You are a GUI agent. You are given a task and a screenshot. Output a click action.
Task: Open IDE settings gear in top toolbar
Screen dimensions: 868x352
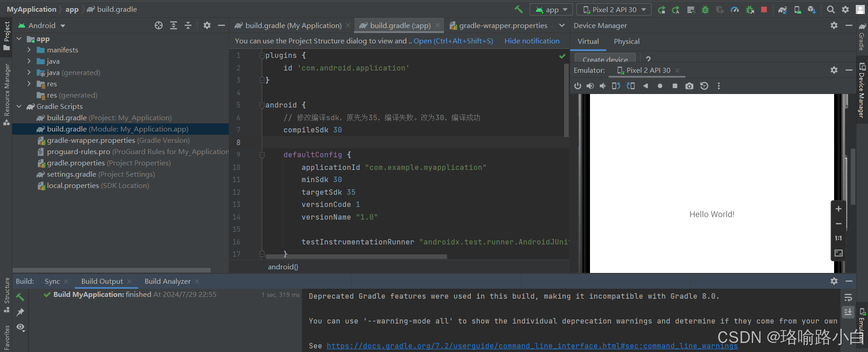coord(845,9)
